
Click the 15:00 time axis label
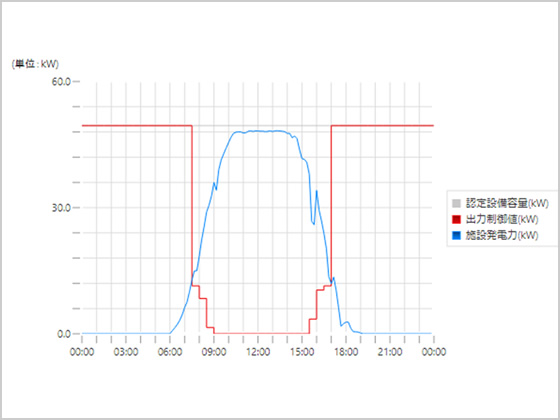click(302, 352)
